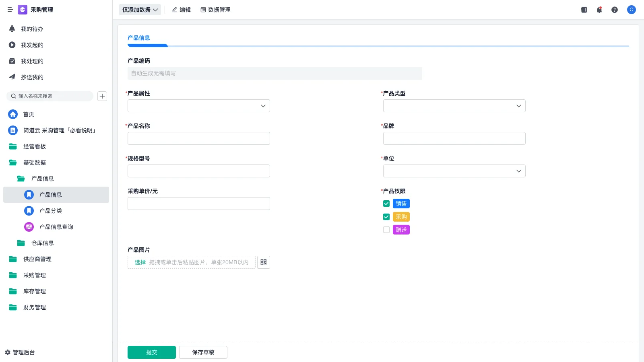Image resolution: width=644 pixels, height=362 pixels.
Task: Open 仅添加数据 dropdown
Action: click(140, 10)
